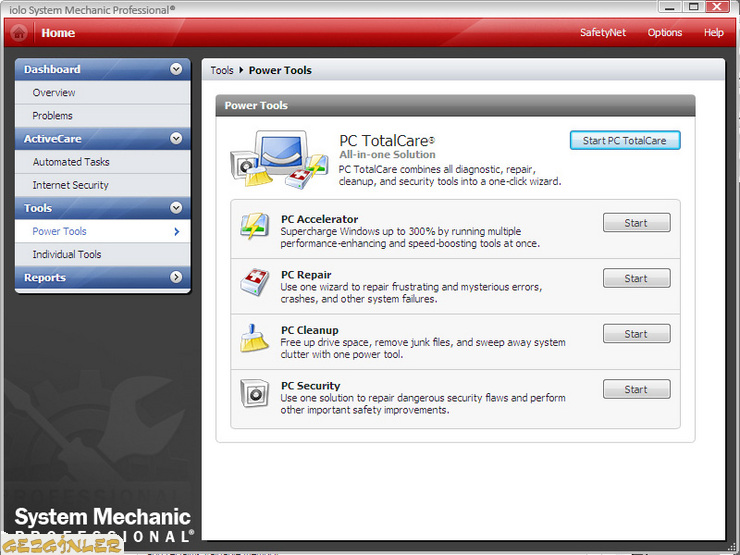The image size is (740, 555).
Task: Collapse the Tools section chevron
Action: click(x=177, y=208)
